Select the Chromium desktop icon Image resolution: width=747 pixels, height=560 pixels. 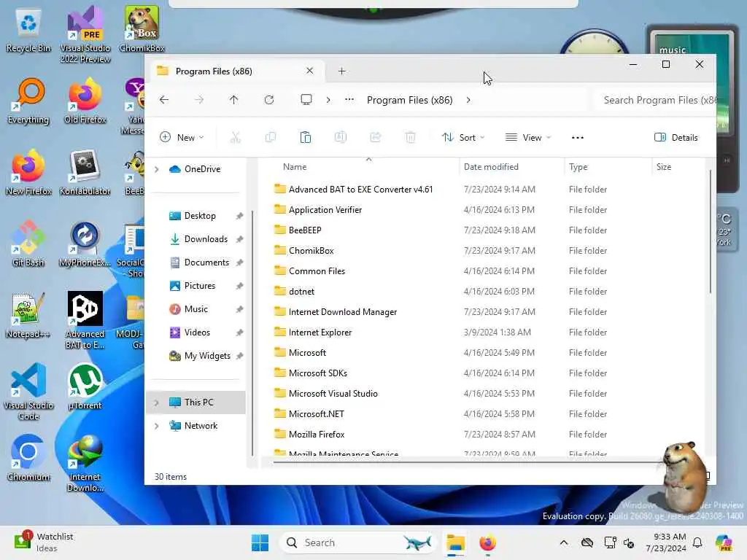click(x=28, y=458)
